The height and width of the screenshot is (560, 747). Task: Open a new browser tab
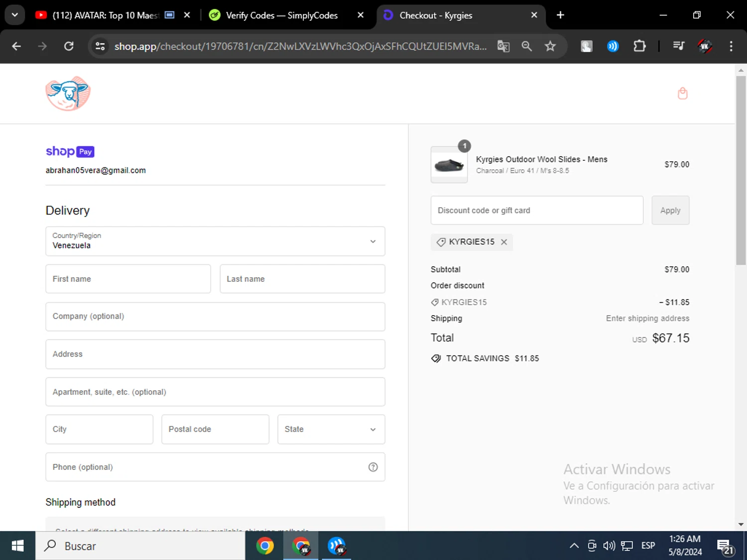(560, 15)
